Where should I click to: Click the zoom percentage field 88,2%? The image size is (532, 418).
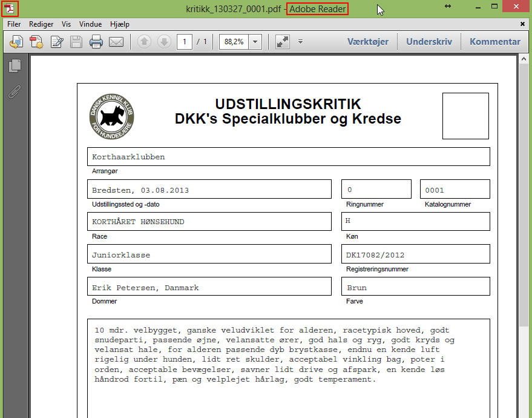pyautogui.click(x=234, y=42)
